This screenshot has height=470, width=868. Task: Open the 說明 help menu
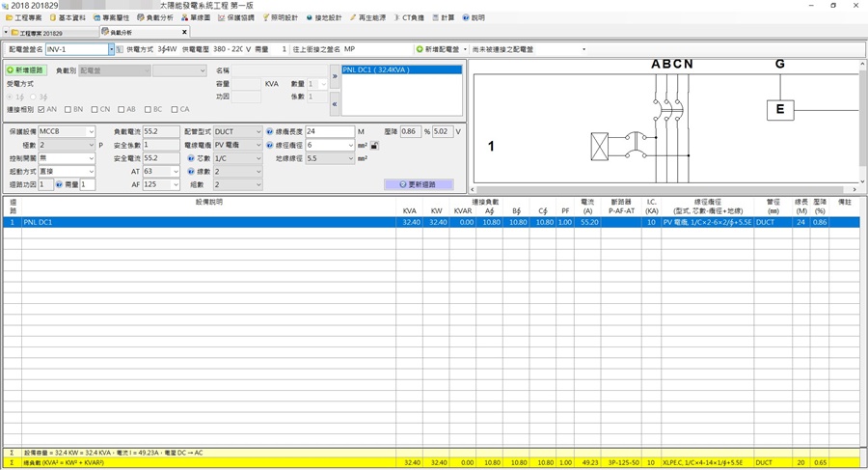(474, 17)
